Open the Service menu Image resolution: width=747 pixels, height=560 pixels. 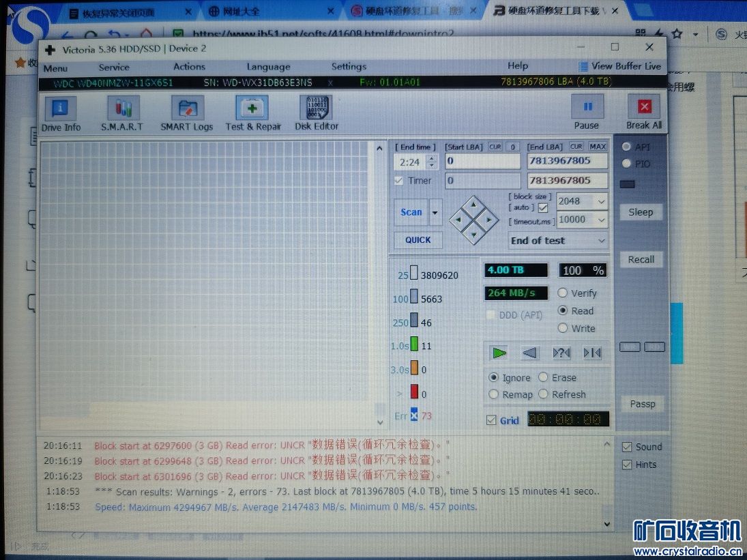pyautogui.click(x=114, y=67)
